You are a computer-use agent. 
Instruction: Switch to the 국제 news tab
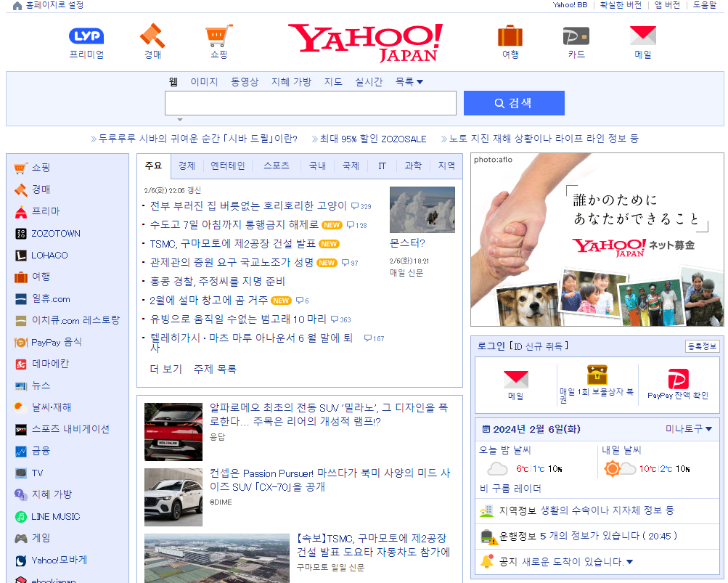(351, 166)
